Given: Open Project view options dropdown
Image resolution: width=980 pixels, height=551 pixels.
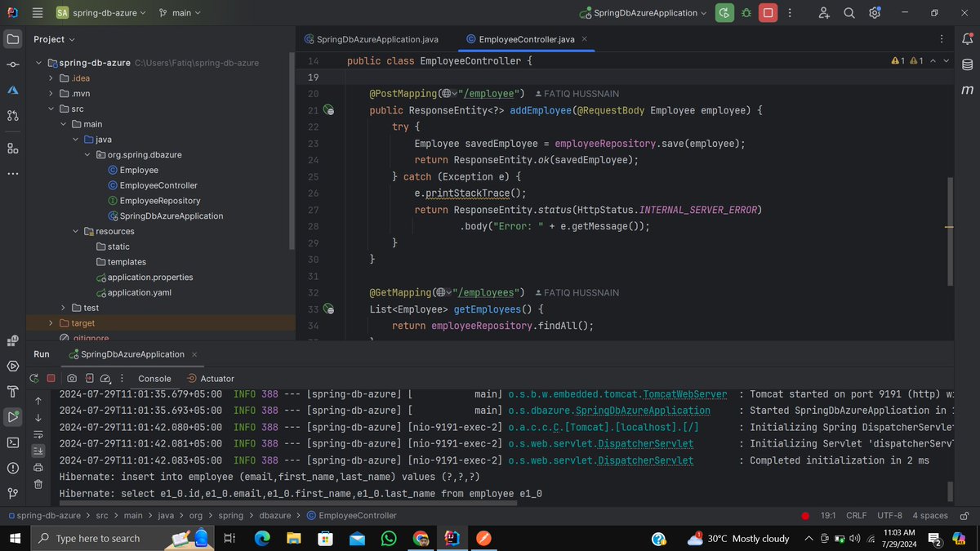Looking at the screenshot, I should 54,39.
